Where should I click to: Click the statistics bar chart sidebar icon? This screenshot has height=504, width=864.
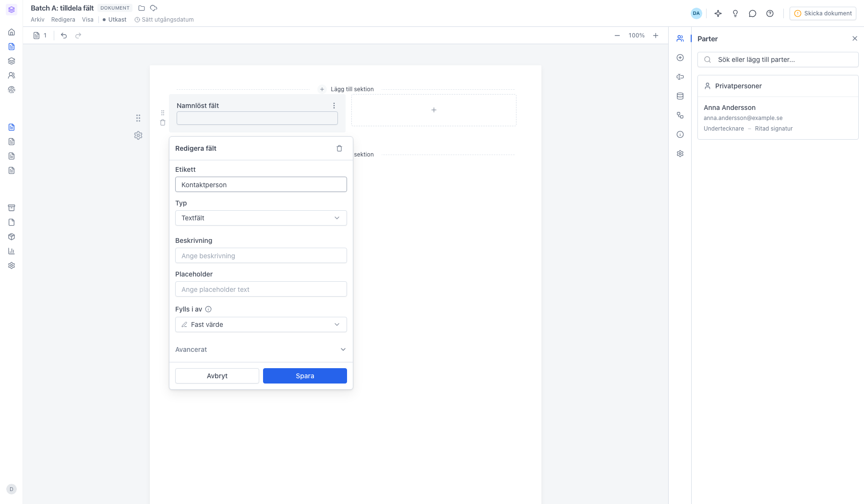12,251
